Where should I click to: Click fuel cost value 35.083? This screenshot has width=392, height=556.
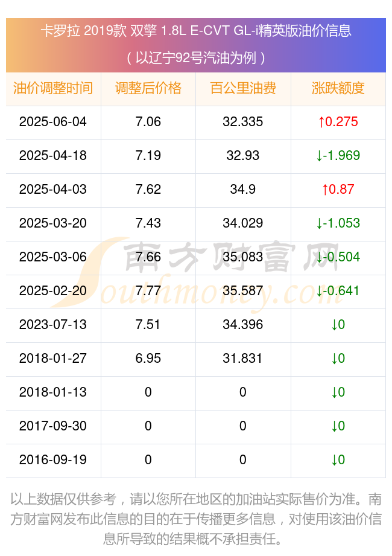[x=243, y=257]
